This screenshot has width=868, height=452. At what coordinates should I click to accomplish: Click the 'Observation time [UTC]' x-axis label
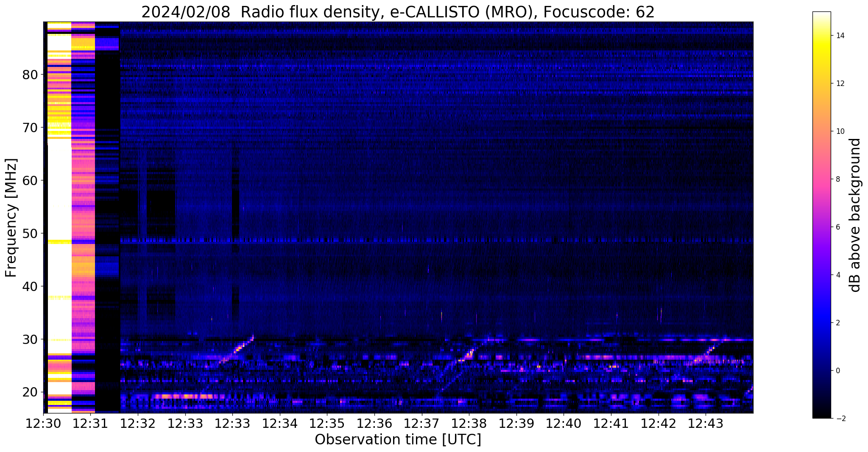pos(398,439)
